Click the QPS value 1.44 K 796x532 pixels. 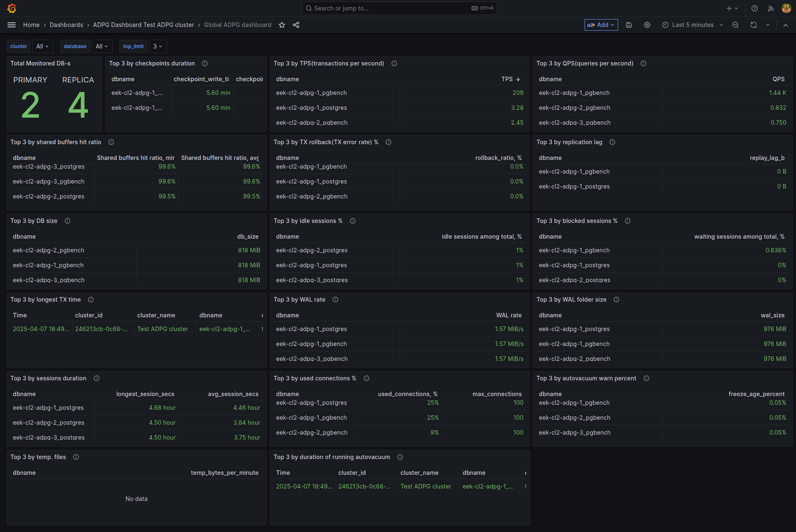(777, 93)
